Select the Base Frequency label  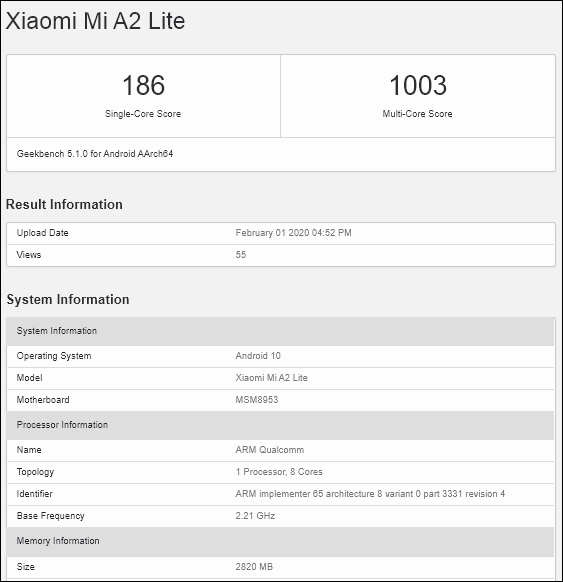click(50, 516)
